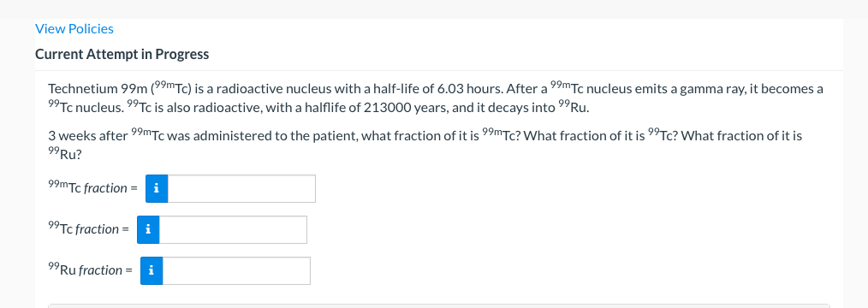Screen dimensions: 868x308
Task: Focus the 99Ru fraction answer box
Action: pyautogui.click(x=236, y=270)
